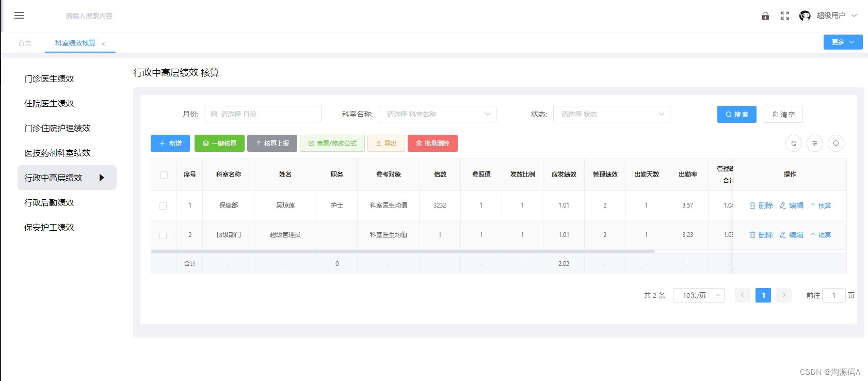The image size is (868, 381).
Task: Tick the checkbox for row 顶级部门
Action: [163, 235]
